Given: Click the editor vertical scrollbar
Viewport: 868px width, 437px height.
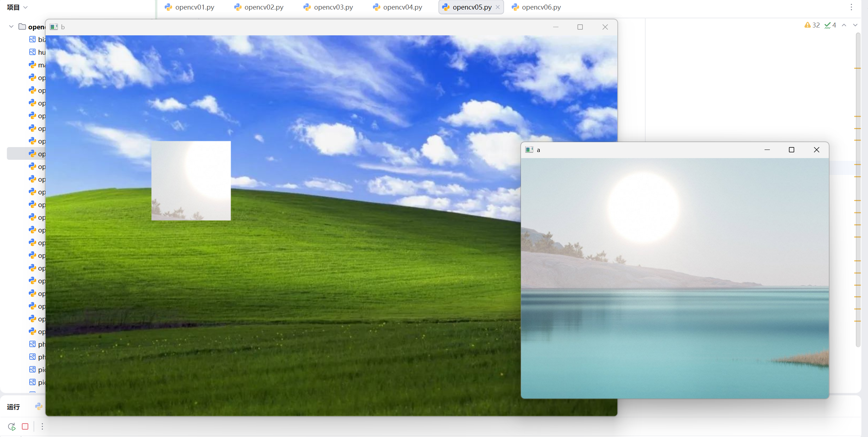Looking at the screenshot, I should 858,190.
